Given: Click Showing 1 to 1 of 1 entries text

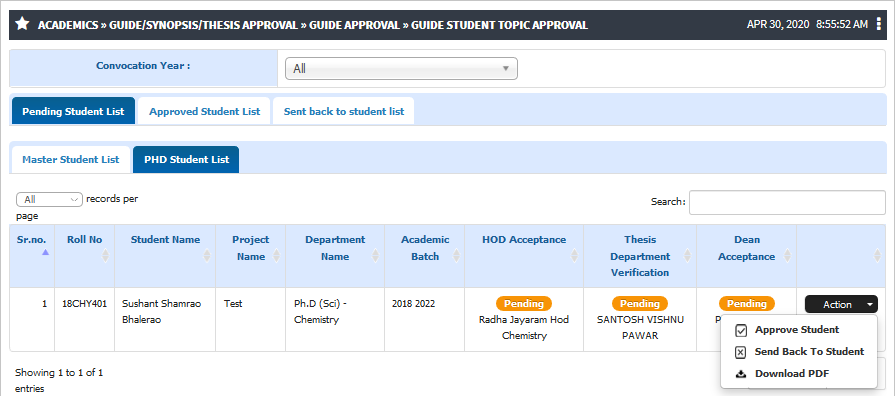Looking at the screenshot, I should pyautogui.click(x=59, y=381).
